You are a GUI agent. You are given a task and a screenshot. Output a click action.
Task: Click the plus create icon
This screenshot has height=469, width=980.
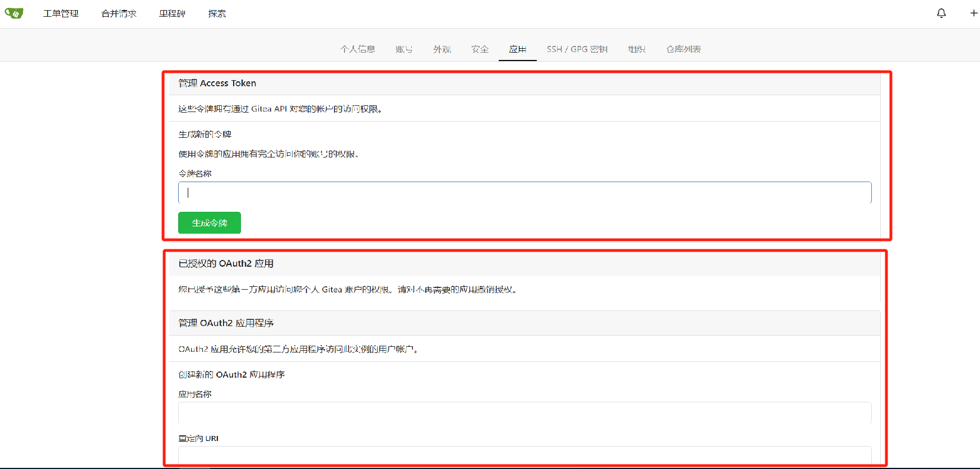(x=973, y=13)
